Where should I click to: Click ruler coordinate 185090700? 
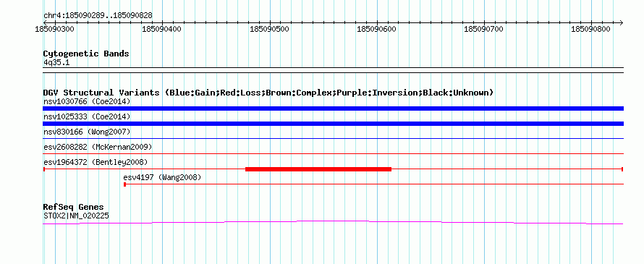tap(483, 29)
